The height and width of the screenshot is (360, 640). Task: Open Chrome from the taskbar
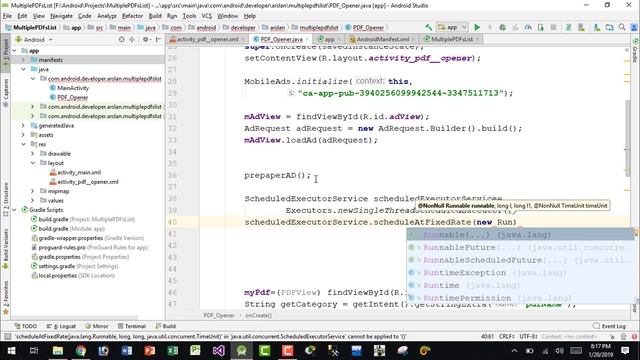point(81,351)
